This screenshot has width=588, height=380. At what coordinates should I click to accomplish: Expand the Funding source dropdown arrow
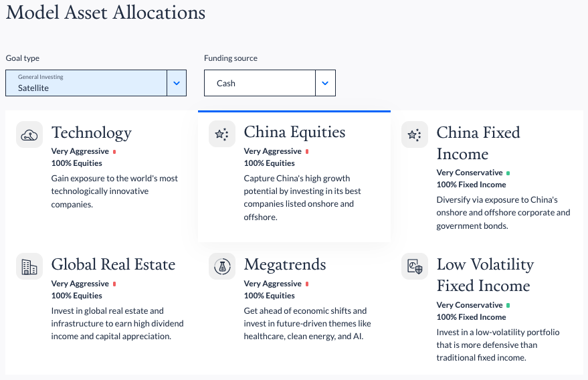coord(326,83)
